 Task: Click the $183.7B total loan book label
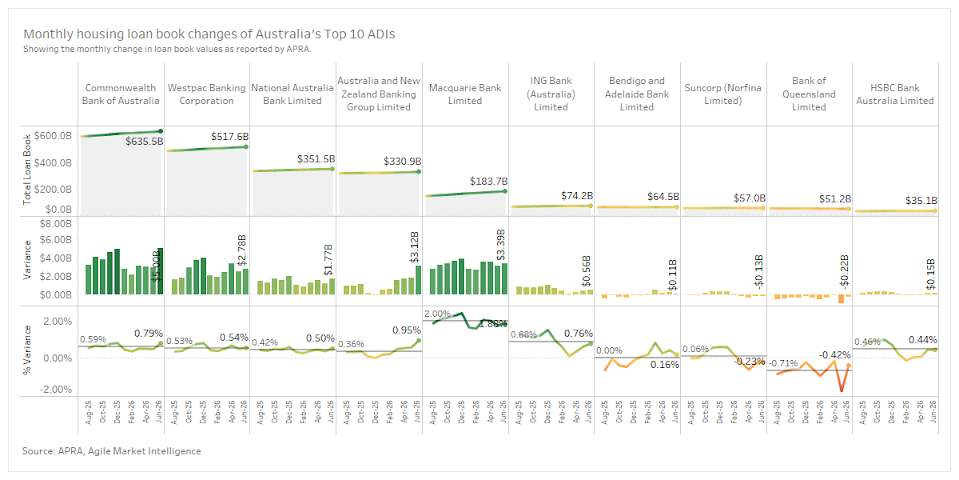pyautogui.click(x=489, y=182)
